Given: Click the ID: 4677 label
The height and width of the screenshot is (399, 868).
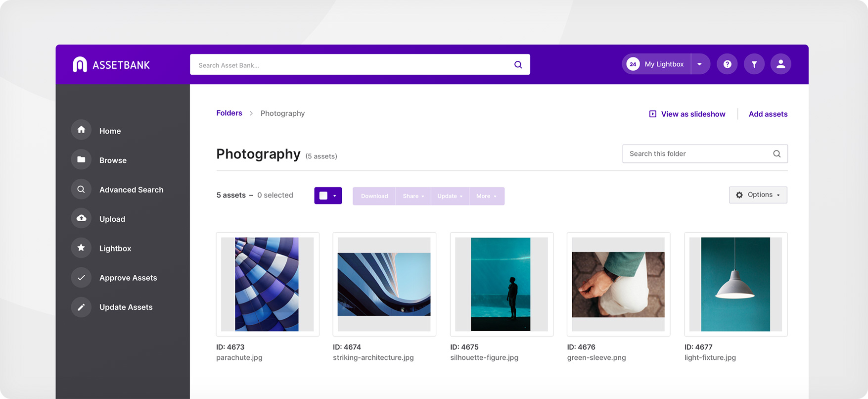Looking at the screenshot, I should (698, 347).
